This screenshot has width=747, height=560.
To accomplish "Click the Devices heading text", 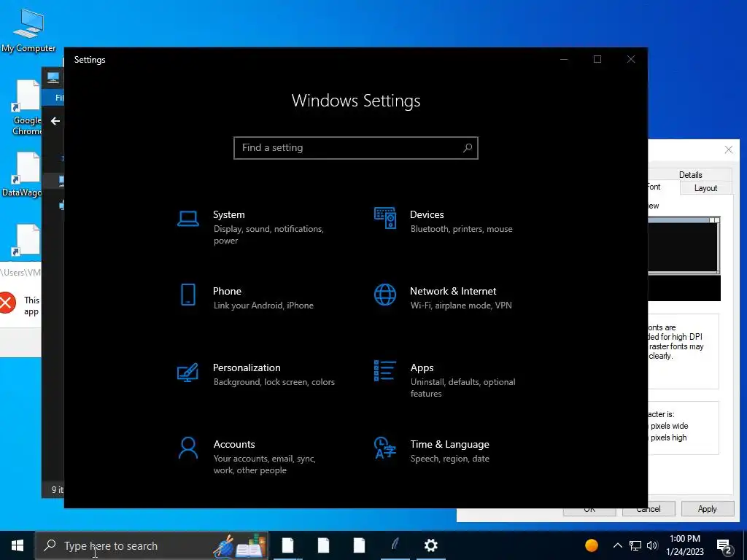I will tap(427, 215).
